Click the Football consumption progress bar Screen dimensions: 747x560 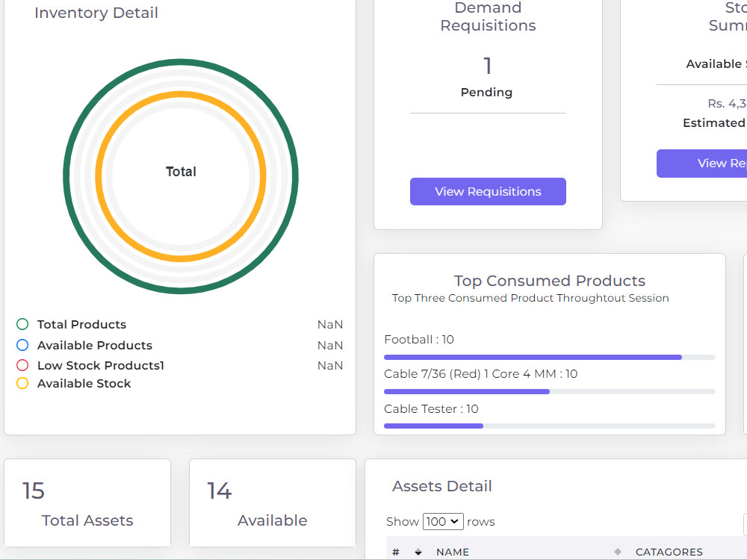click(549, 357)
